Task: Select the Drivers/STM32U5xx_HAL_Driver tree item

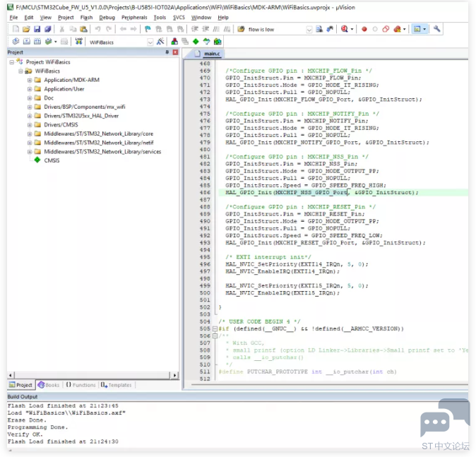Action: pos(81,116)
